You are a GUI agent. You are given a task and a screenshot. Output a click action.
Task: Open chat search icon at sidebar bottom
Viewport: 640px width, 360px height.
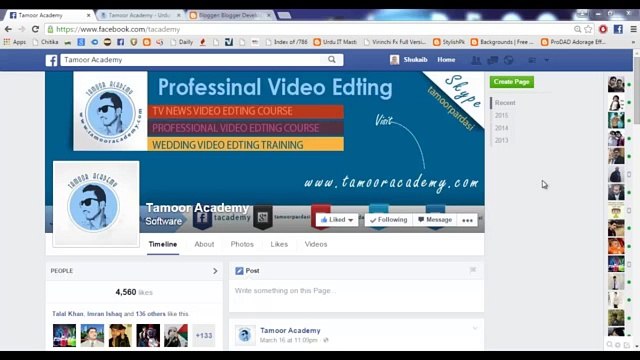609,345
